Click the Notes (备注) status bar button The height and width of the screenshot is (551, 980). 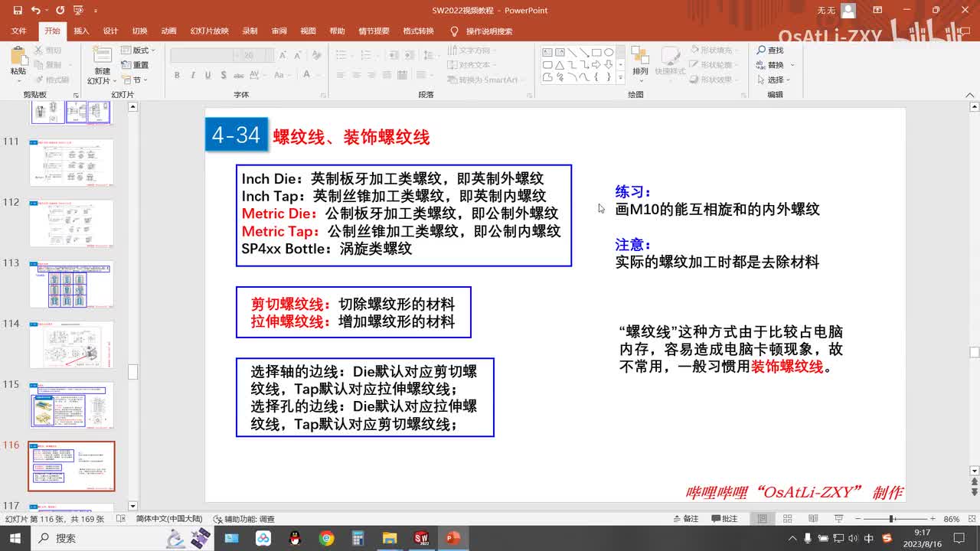tap(684, 519)
